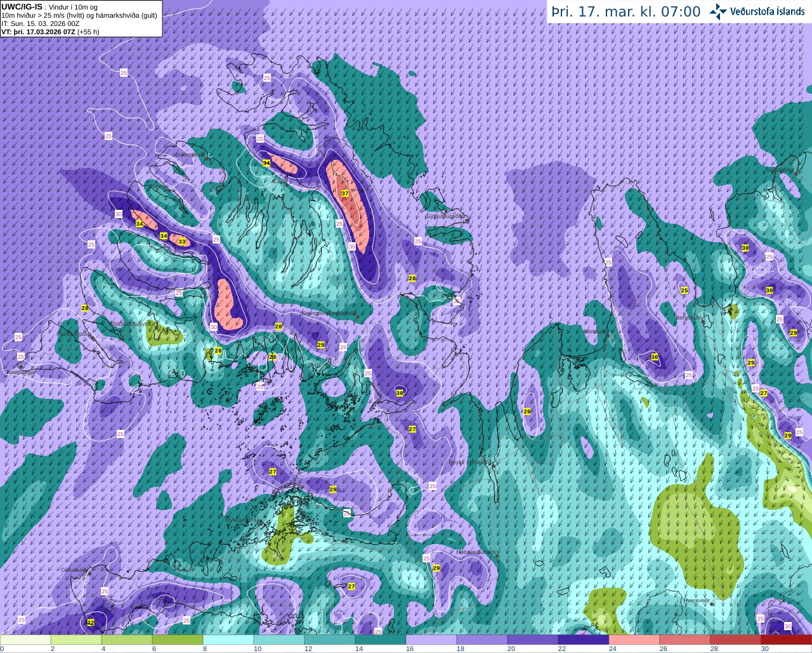The image size is (812, 653).
Task: Click the peak gust label '37'
Action: click(345, 193)
